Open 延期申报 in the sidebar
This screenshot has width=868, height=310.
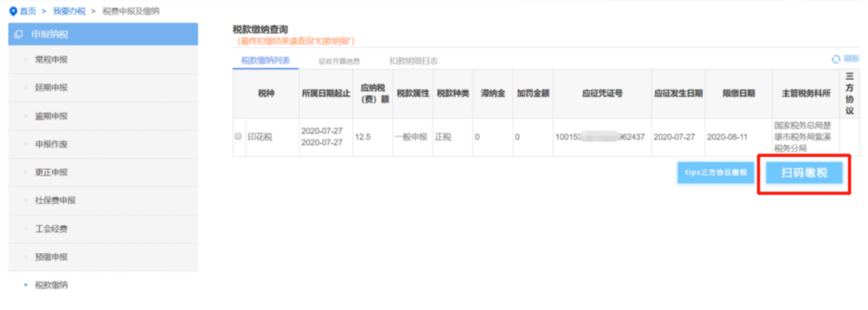(104, 88)
